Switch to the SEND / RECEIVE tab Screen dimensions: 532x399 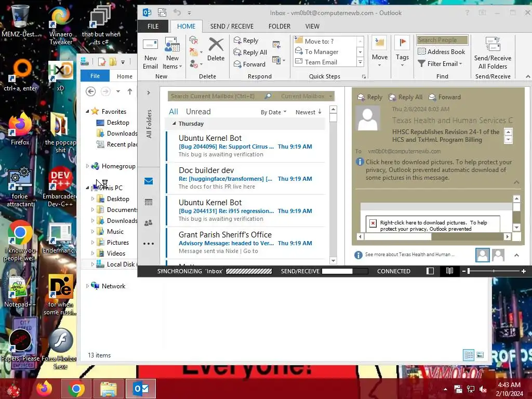point(232,26)
